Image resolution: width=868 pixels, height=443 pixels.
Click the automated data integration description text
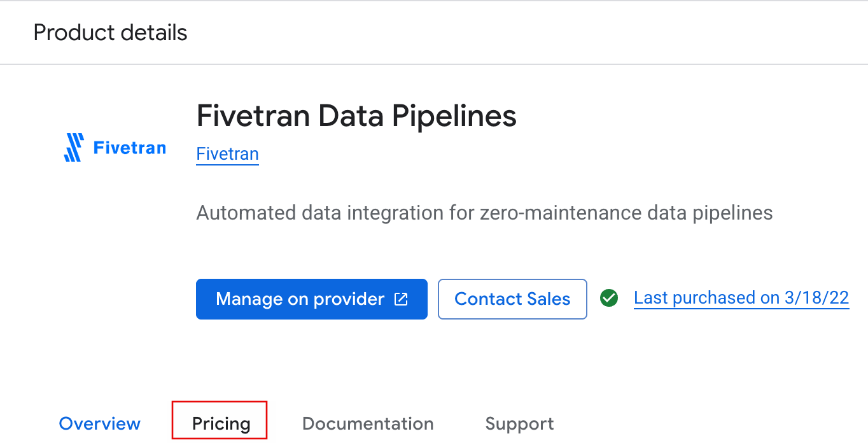(x=484, y=213)
